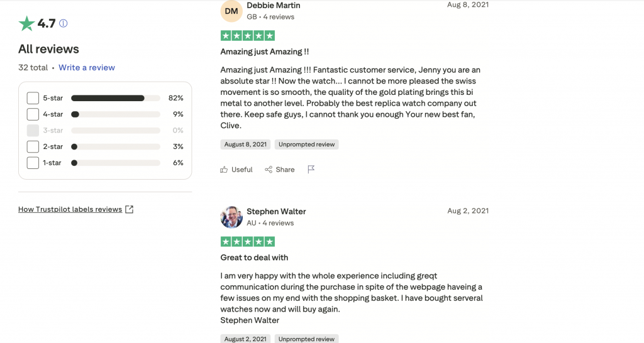Image resolution: width=644 pixels, height=343 pixels.
Task: Flag Debbie Martin's review
Action: tap(311, 170)
